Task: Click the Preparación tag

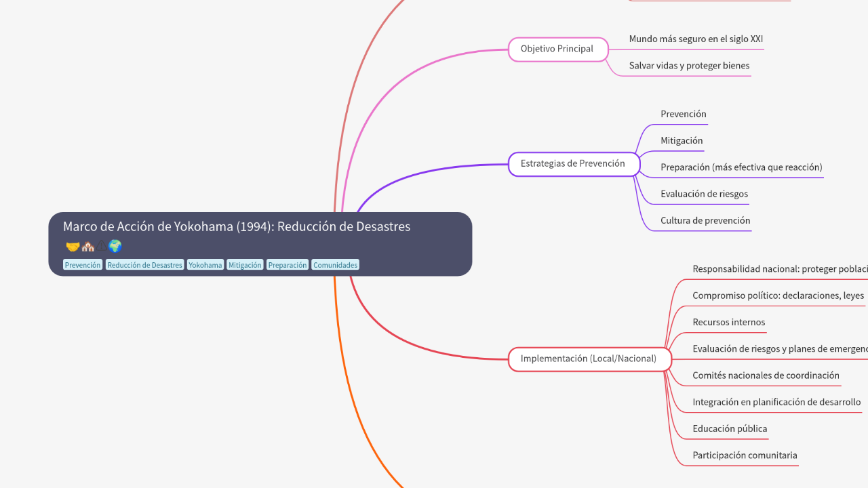Action: pyautogui.click(x=288, y=265)
